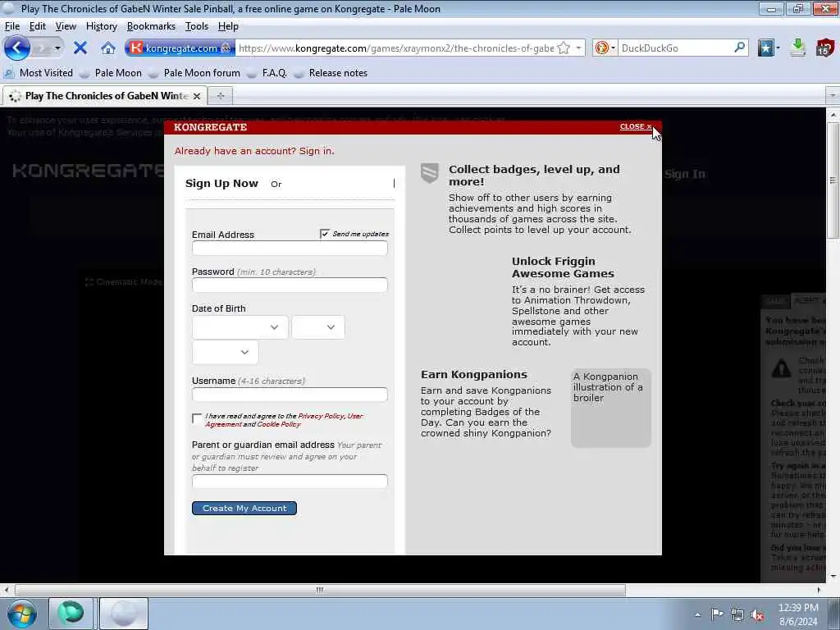Click horizontal scrollbar right arrow

819,590
